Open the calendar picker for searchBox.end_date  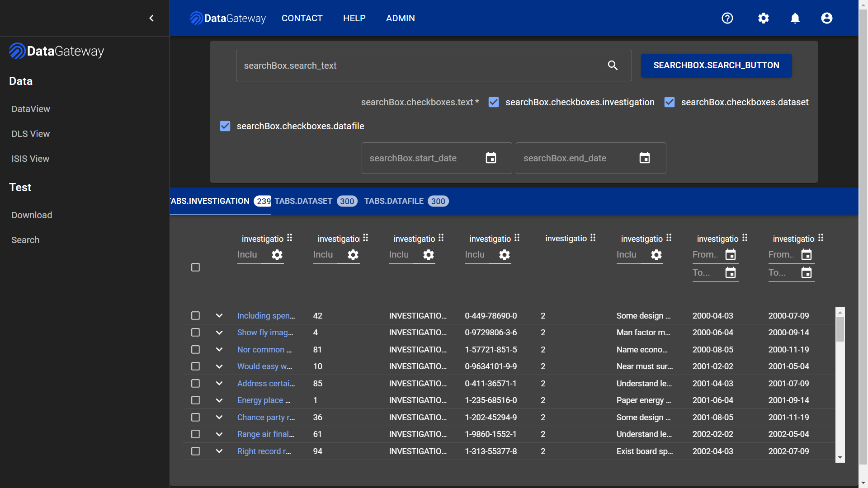tap(645, 158)
